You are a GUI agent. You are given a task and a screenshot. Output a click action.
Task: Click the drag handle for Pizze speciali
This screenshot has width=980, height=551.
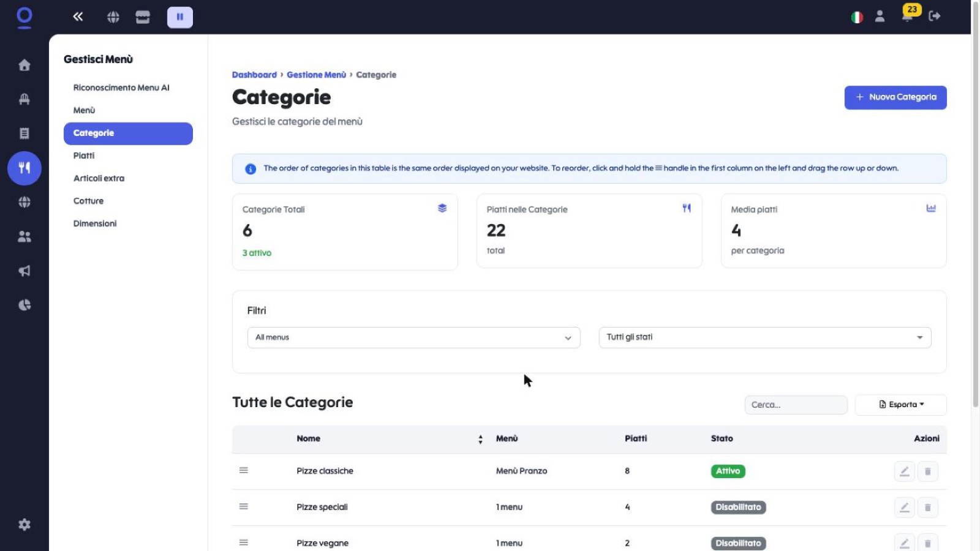pos(244,506)
